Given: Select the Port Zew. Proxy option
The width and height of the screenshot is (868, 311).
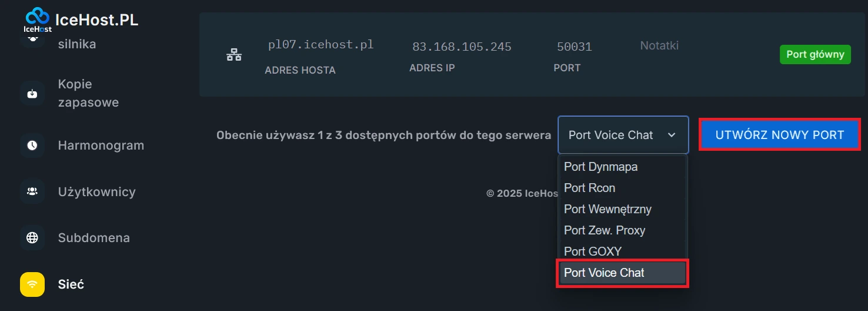Looking at the screenshot, I should tap(605, 230).
